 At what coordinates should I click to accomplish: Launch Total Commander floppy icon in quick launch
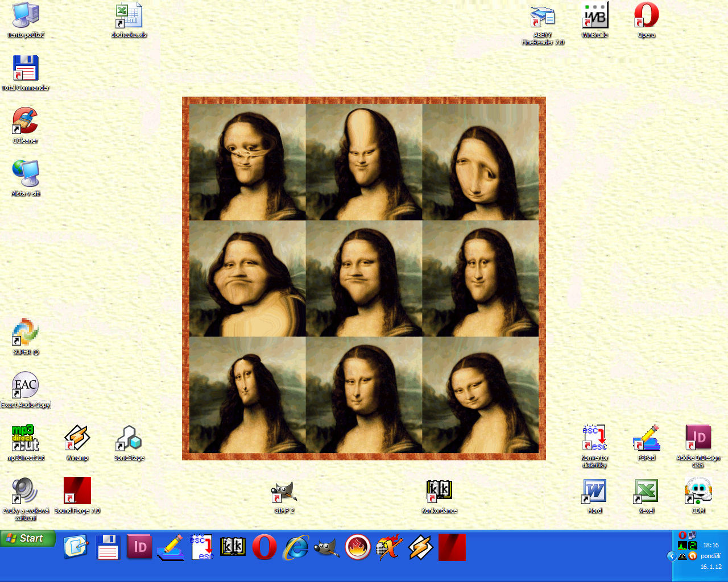108,547
